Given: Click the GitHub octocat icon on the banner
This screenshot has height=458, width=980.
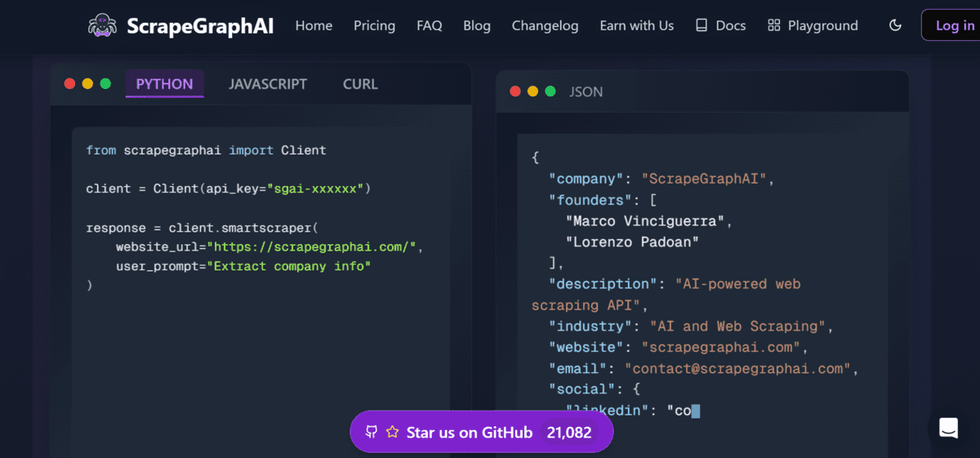Looking at the screenshot, I should point(372,432).
